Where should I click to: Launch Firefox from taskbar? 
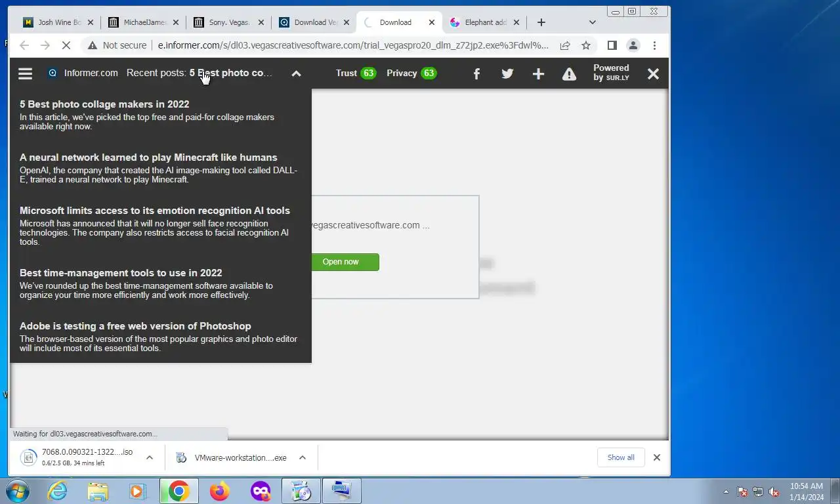point(220,491)
